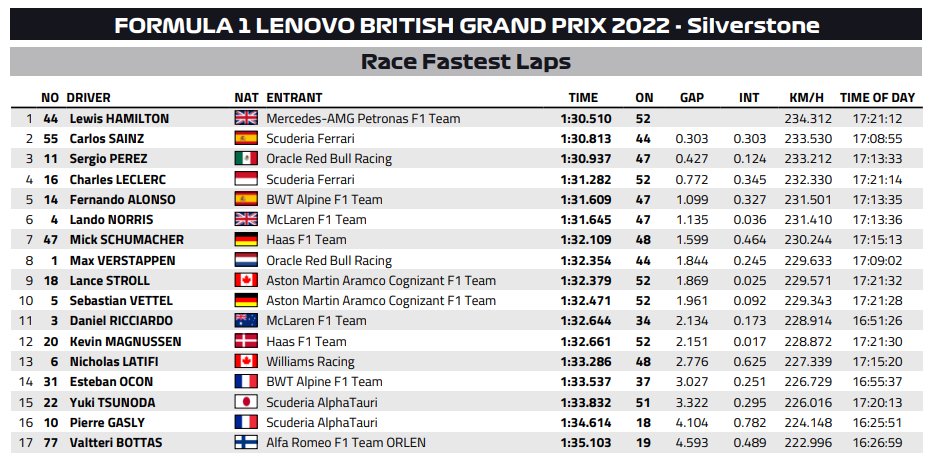Click the Dutch flag for Max VERSTAPPEN
The image size is (932, 466).
pos(245,260)
